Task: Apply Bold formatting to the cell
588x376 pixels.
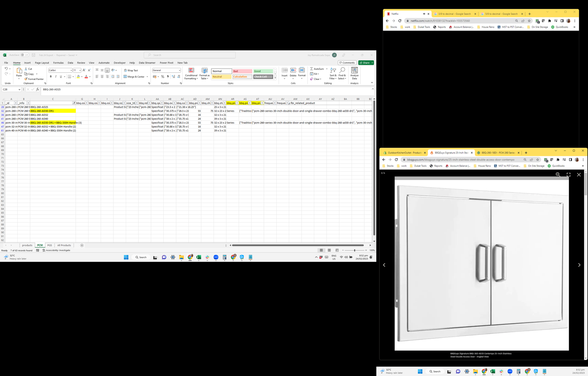Action: [x=51, y=77]
